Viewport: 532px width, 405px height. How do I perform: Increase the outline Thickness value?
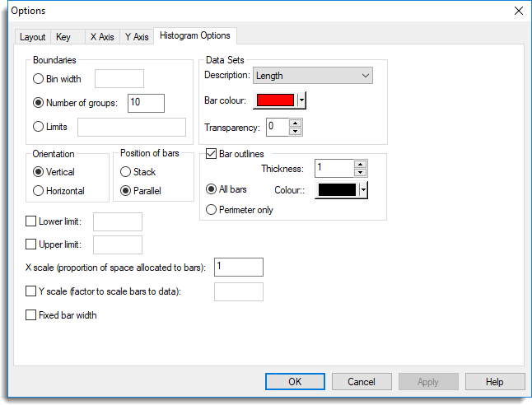pyautogui.click(x=360, y=164)
